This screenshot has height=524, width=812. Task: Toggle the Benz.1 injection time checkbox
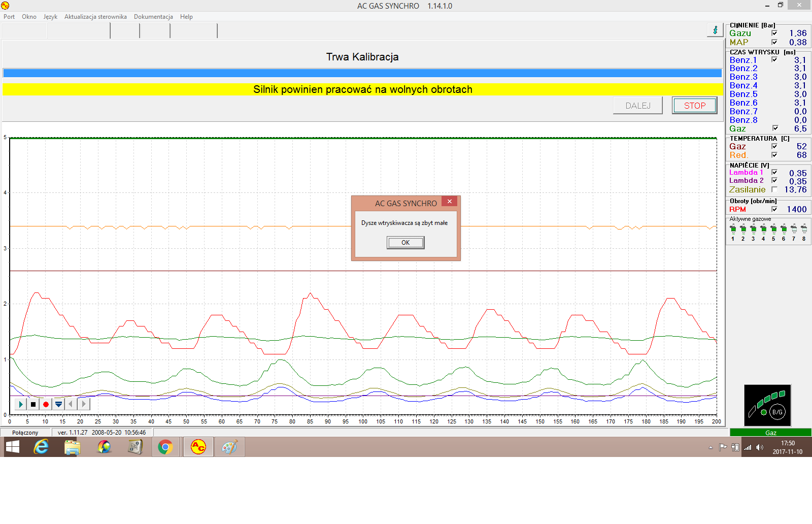[774, 59]
